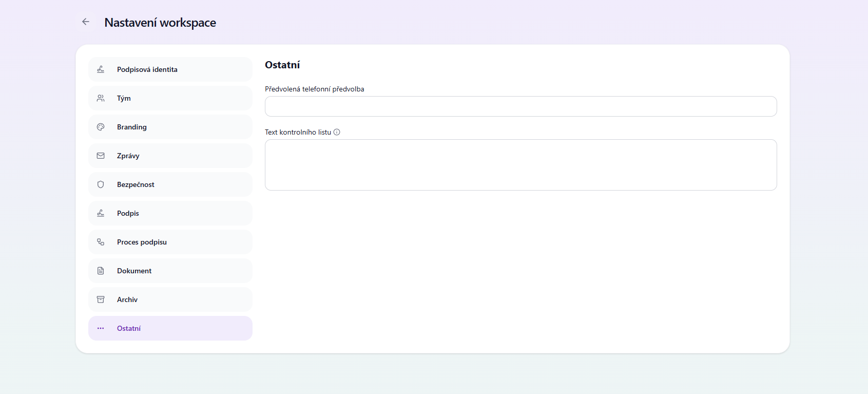Click the signature icon beside Podpisová identita
The image size is (868, 394).
(101, 69)
